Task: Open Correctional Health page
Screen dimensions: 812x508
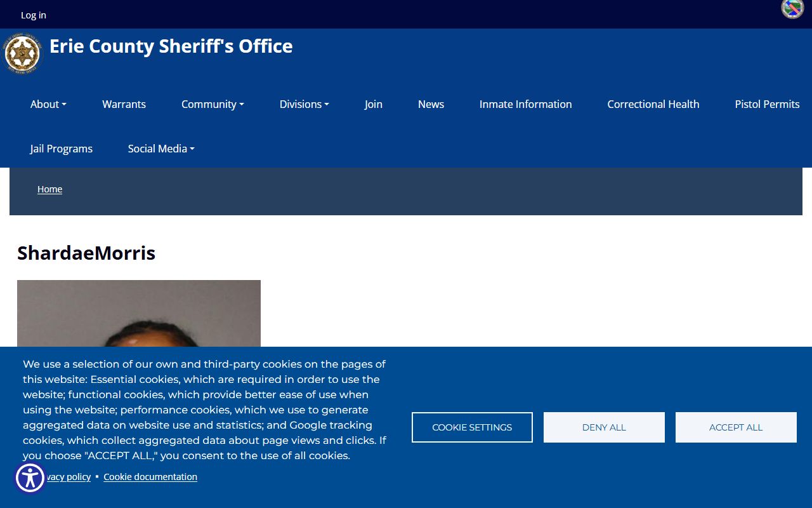Action: [653, 104]
